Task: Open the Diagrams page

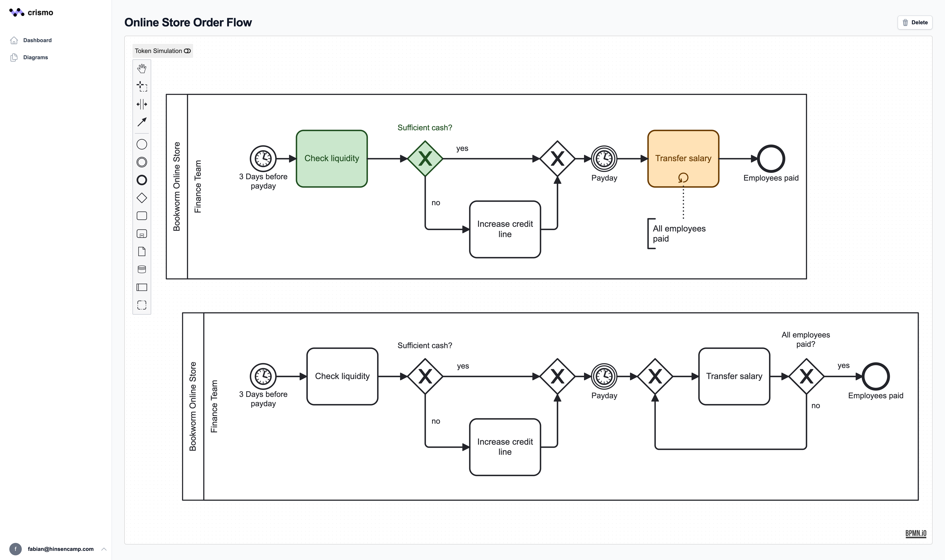Action: click(x=36, y=57)
